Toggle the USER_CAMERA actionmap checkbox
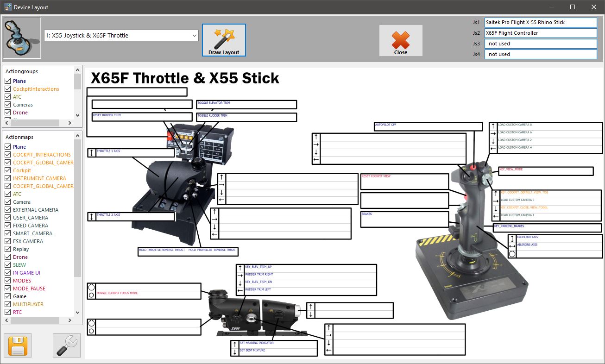This screenshot has width=605, height=364. tap(8, 218)
